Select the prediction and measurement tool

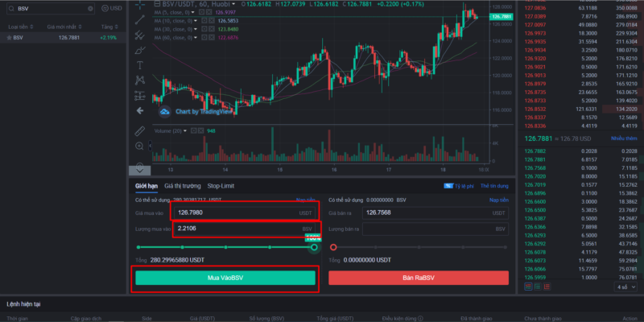139,96
